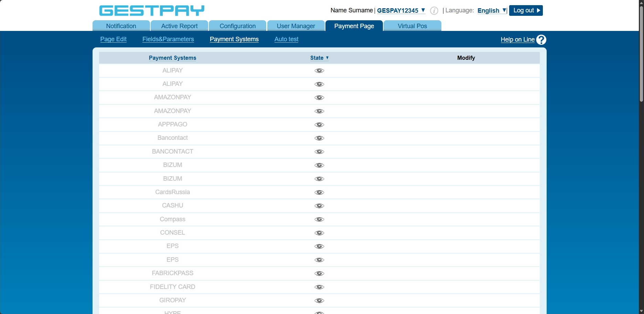
Task: Toggle the CardsRussia state eye icon
Action: [319, 192]
